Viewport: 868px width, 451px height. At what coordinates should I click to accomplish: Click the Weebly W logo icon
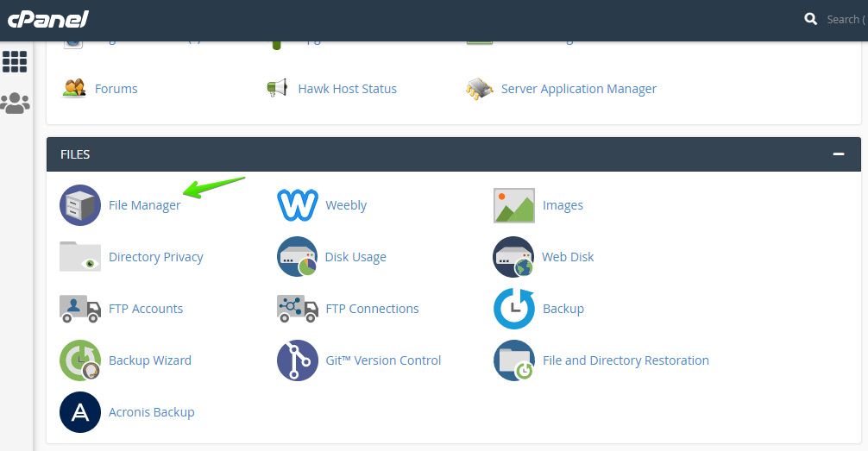(298, 205)
